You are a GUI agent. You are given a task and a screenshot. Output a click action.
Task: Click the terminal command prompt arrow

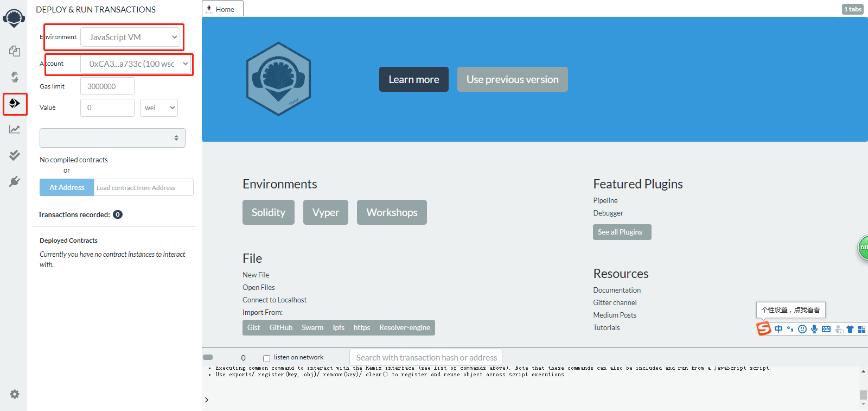[x=207, y=400]
